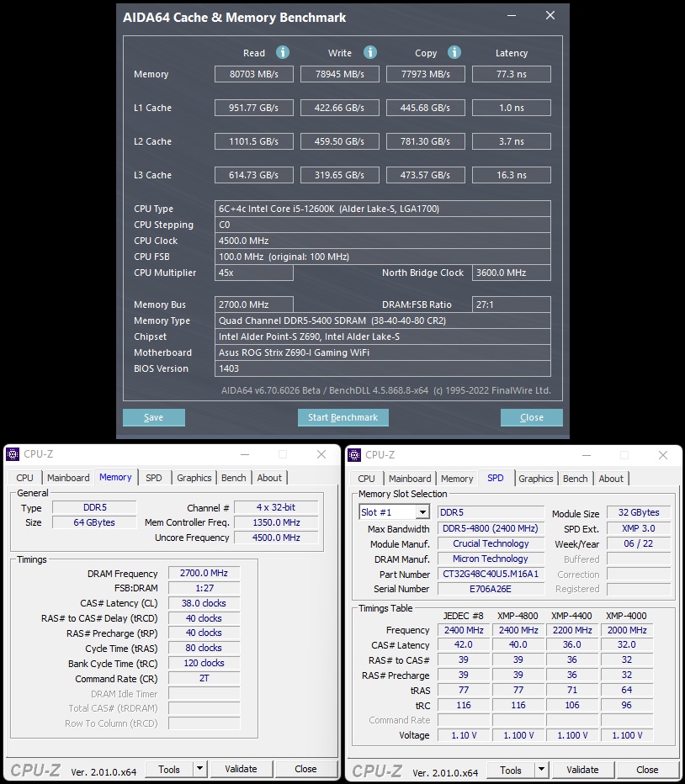Expand Tools dropdown arrow in right CPU-Z window
The height and width of the screenshot is (784, 685).
(541, 770)
